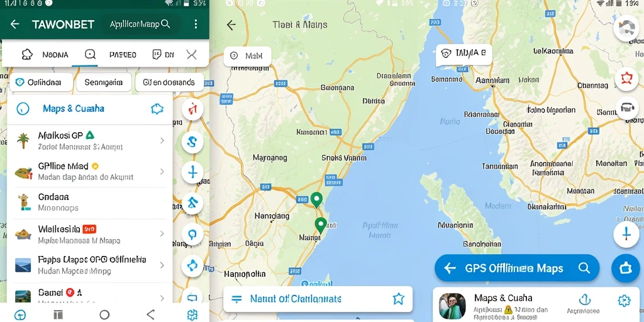Screen dimensions: 644x322
Task: Click the Nanat of Clatingnats title
Action: [296, 299]
